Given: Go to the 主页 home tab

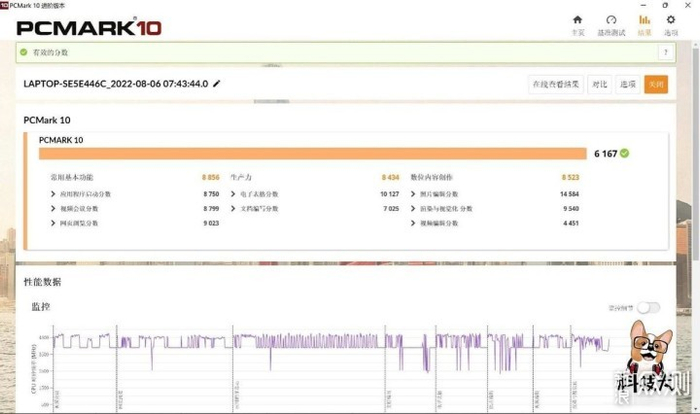Looking at the screenshot, I should pyautogui.click(x=578, y=25).
